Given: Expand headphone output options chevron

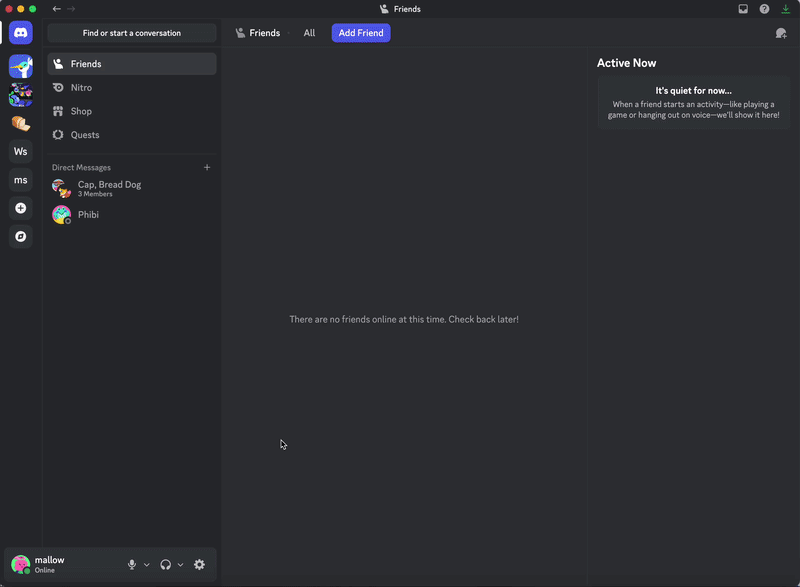Looking at the screenshot, I should [x=181, y=565].
